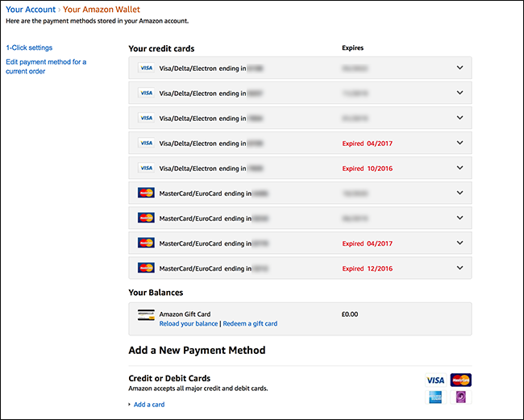Expand the Visa card expired 10/2016
Screen dimensions: 524x420
point(460,168)
